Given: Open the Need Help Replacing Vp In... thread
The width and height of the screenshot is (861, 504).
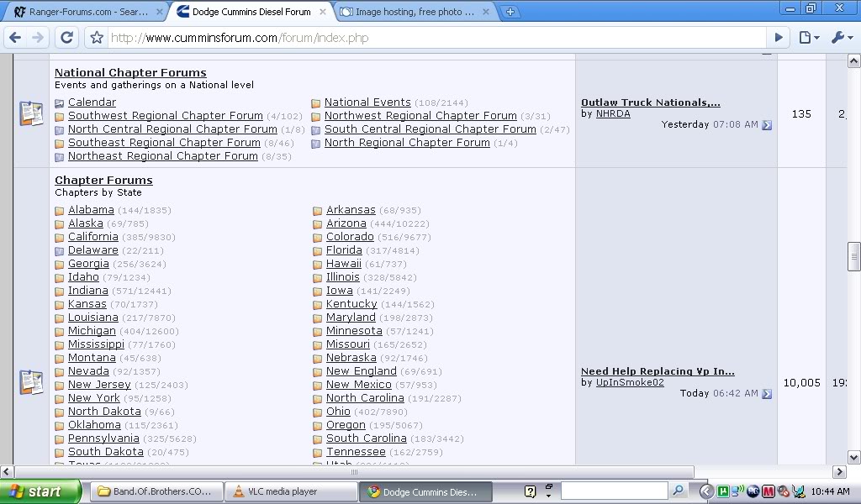Looking at the screenshot, I should pos(658,371).
